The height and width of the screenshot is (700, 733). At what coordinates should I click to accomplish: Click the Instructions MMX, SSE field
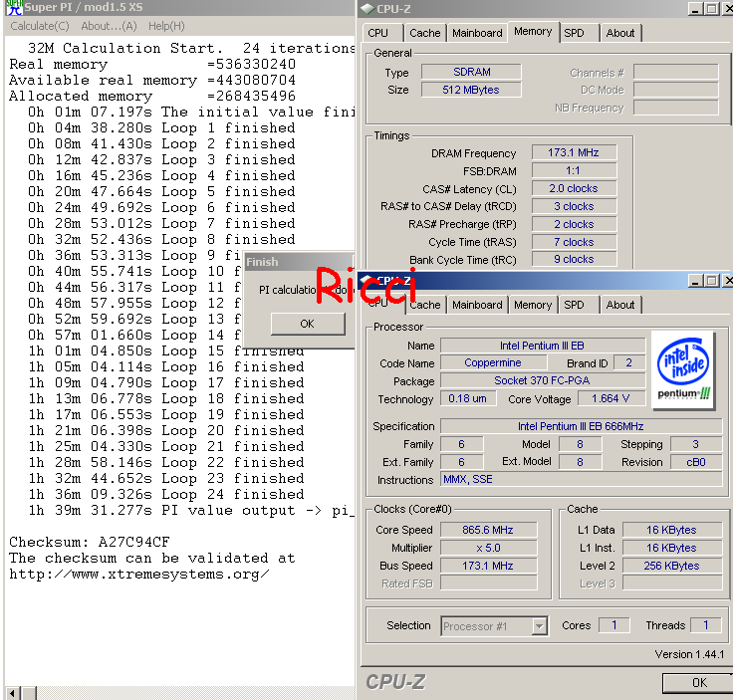point(581,479)
